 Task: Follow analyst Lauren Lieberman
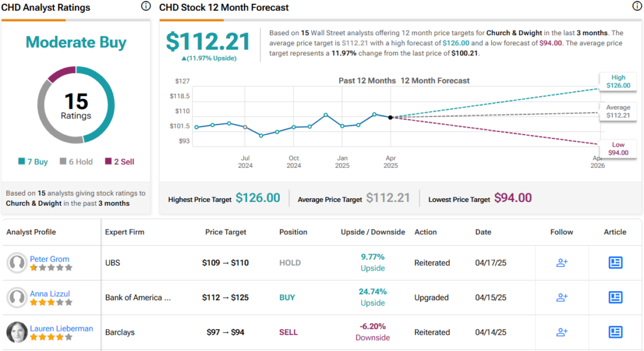(562, 332)
